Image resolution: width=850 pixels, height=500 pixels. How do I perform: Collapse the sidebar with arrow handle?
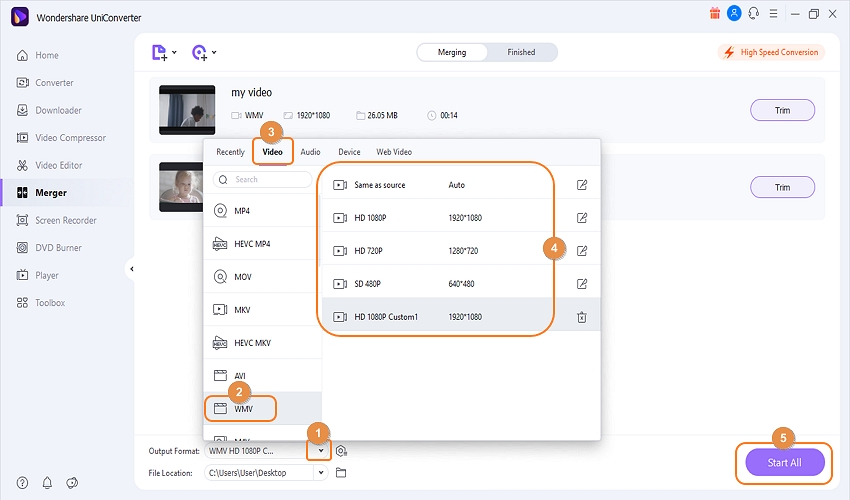tap(131, 269)
